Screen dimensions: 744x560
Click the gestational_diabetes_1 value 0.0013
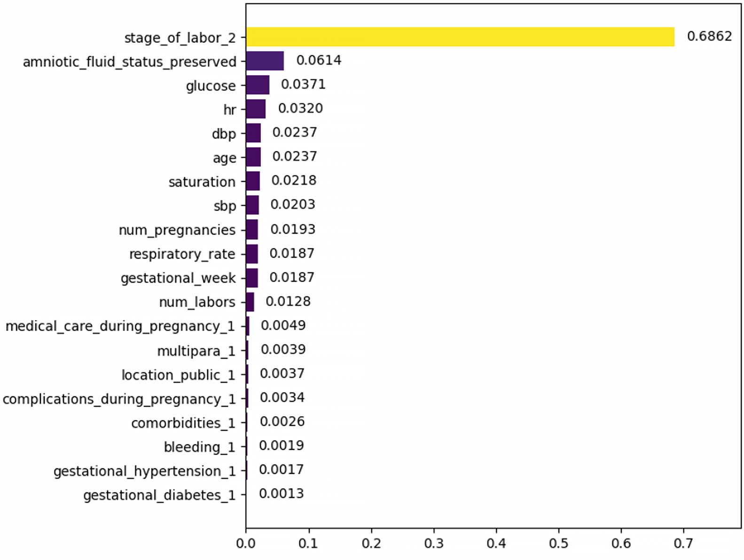point(281,494)
